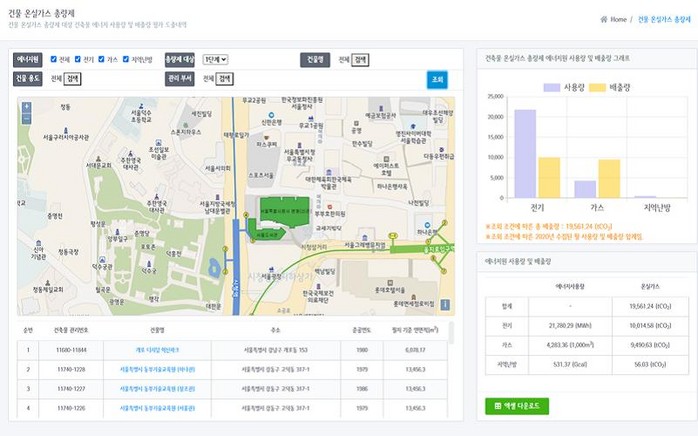Open the 1단계 총량제 대상 dropdown

215,60
